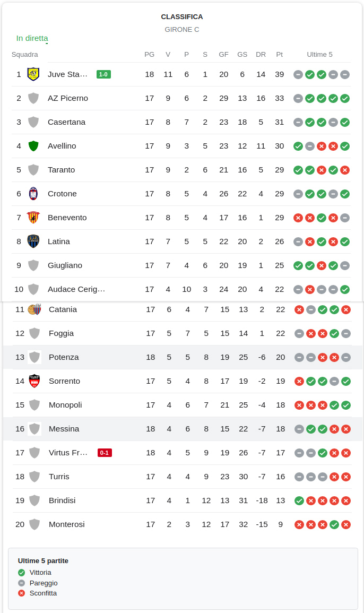Click the Pt column header
Viewport: 364px width, 613px height.
point(280,54)
